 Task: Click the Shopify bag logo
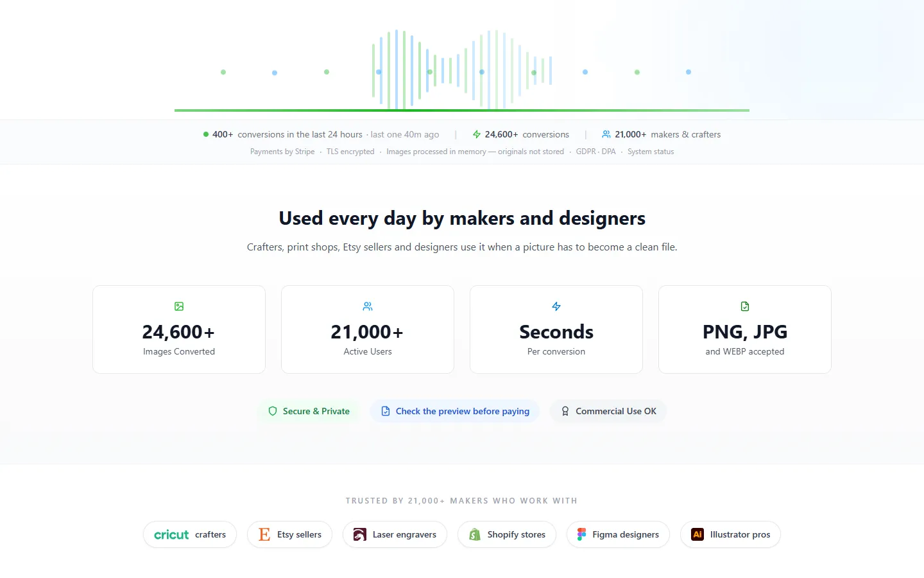pos(475,534)
